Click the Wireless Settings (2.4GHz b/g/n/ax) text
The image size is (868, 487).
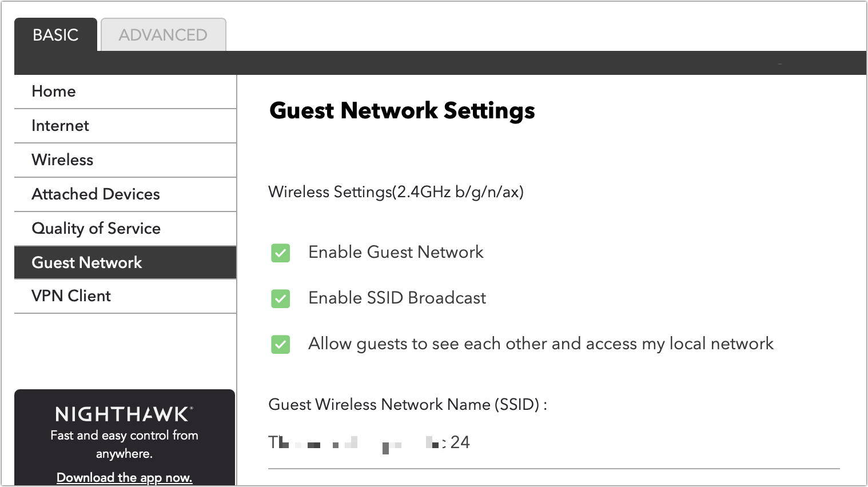[x=396, y=192]
